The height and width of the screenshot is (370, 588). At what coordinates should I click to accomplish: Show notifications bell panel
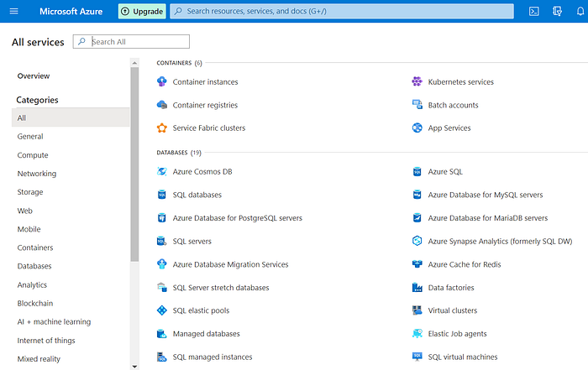[x=580, y=11]
